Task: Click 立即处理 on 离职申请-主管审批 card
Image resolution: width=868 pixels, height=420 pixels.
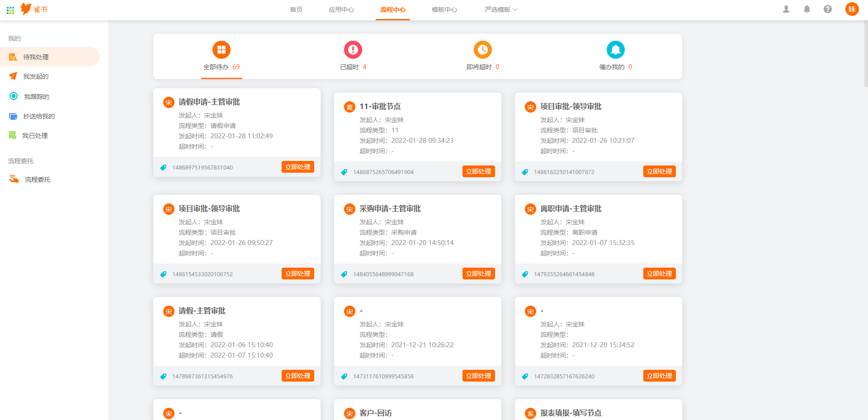Action: (660, 274)
